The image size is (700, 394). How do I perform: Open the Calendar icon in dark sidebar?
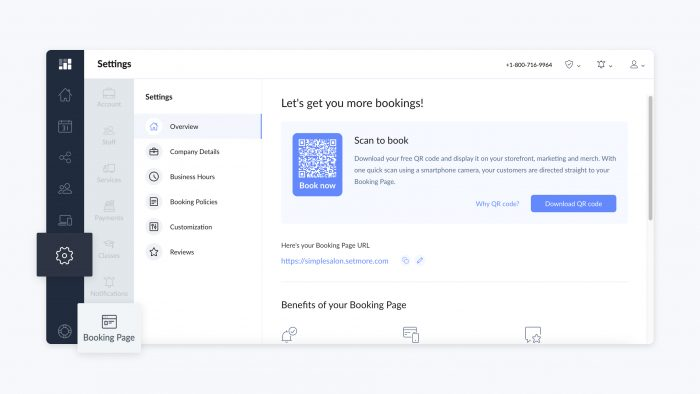coord(65,126)
